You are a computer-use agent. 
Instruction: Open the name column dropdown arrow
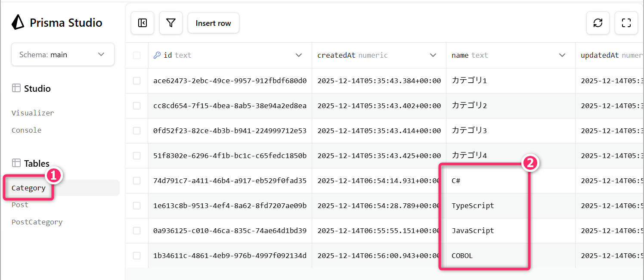click(562, 55)
